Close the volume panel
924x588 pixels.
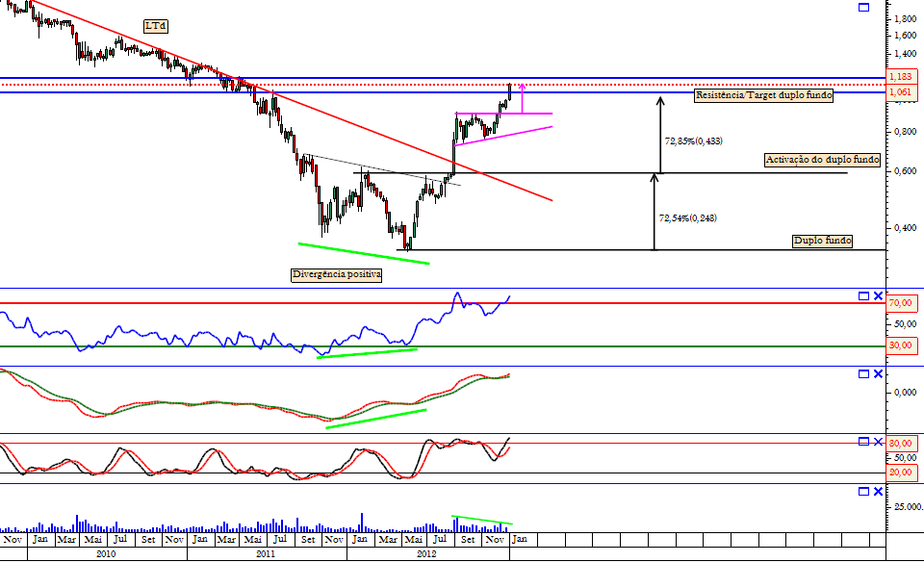click(878, 492)
